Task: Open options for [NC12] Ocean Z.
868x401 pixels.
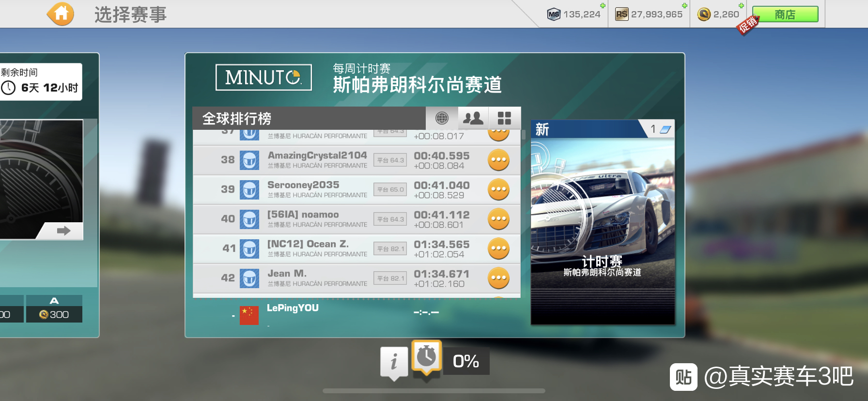Action: click(x=498, y=248)
